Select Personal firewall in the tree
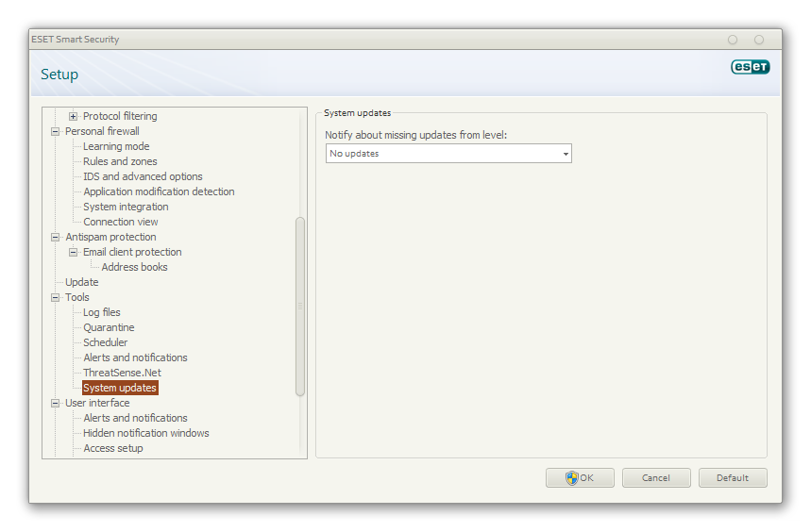The height and width of the screenshot is (532, 811). (x=102, y=131)
